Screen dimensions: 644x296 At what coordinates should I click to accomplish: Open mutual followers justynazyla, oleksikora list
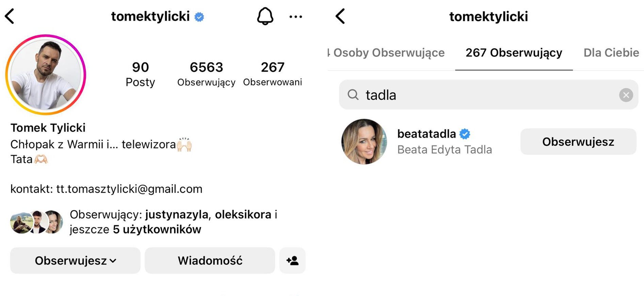point(174,222)
